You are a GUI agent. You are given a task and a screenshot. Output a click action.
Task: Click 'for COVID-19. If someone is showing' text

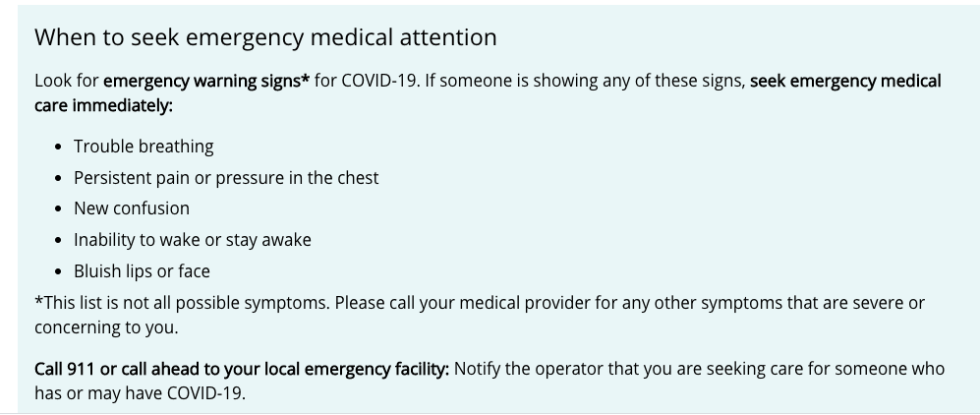tap(454, 82)
